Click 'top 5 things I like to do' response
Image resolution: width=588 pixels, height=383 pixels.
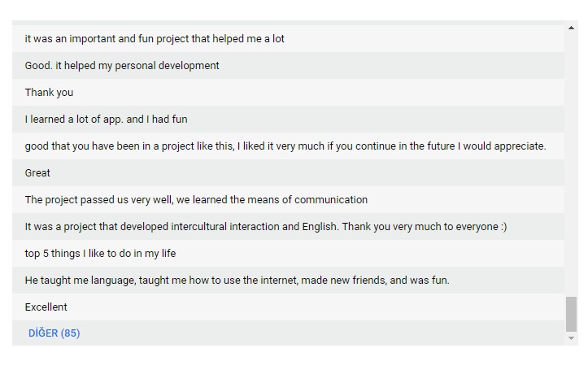(x=100, y=253)
